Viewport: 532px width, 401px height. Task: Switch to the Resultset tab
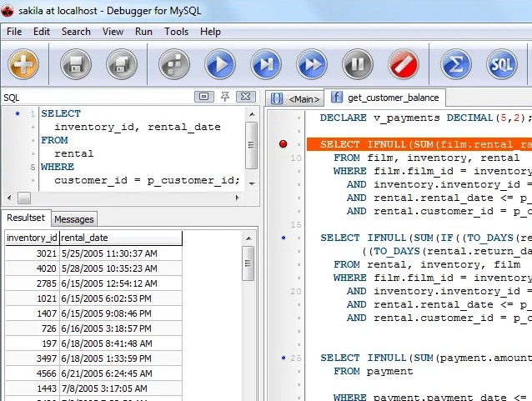(26, 218)
